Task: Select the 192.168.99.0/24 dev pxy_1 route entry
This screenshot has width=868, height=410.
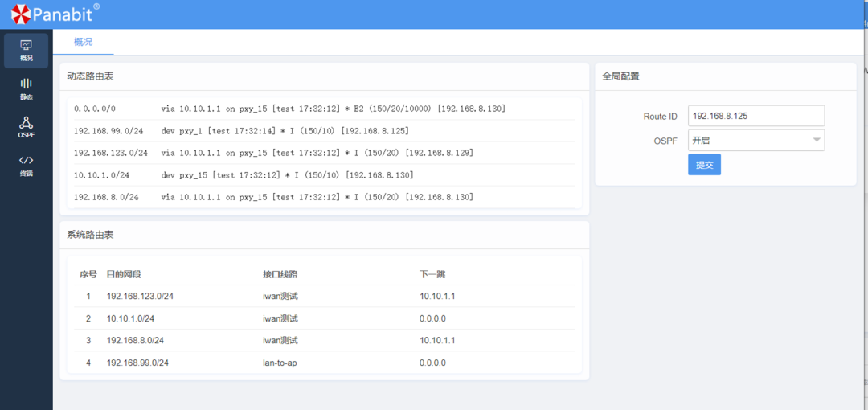Action: coord(325,131)
